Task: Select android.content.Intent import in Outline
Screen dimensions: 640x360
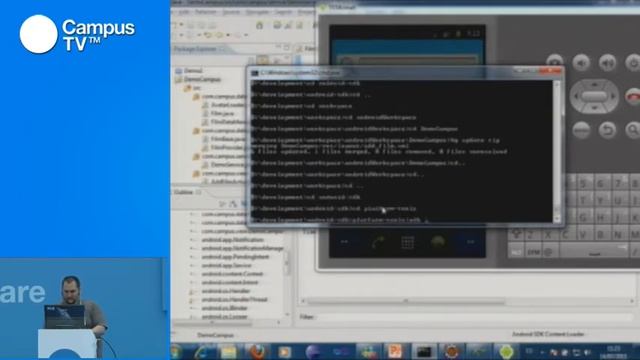Action: (230, 282)
